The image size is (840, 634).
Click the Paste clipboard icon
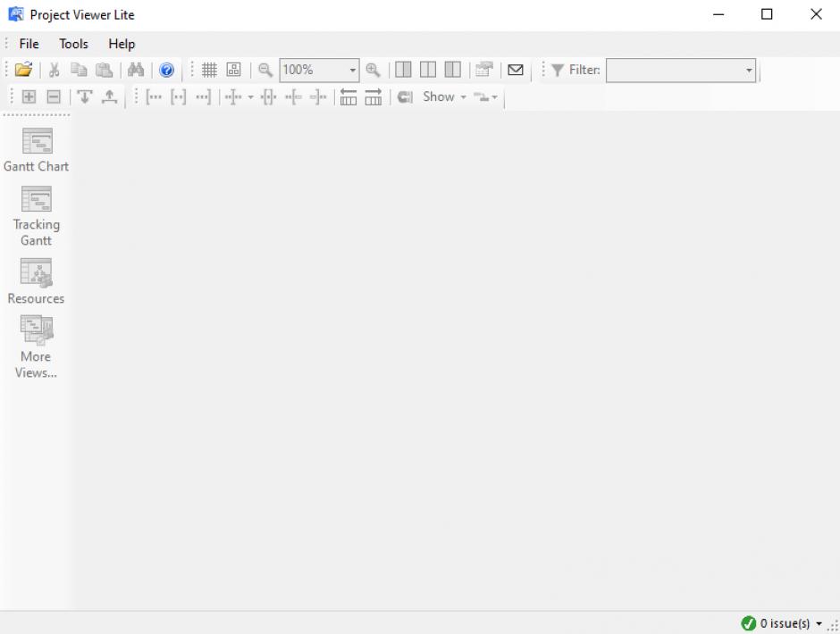tap(104, 70)
